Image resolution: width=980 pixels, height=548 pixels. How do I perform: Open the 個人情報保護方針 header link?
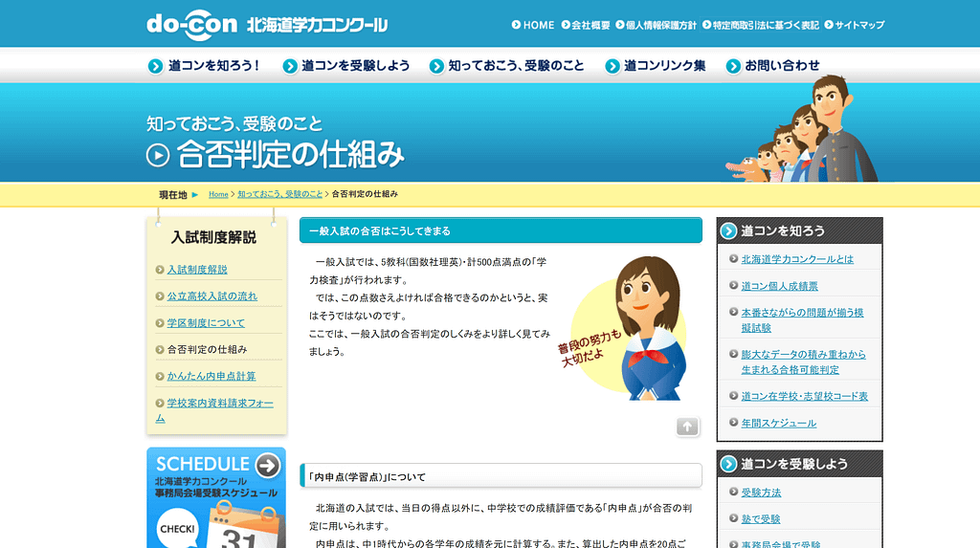click(x=657, y=25)
